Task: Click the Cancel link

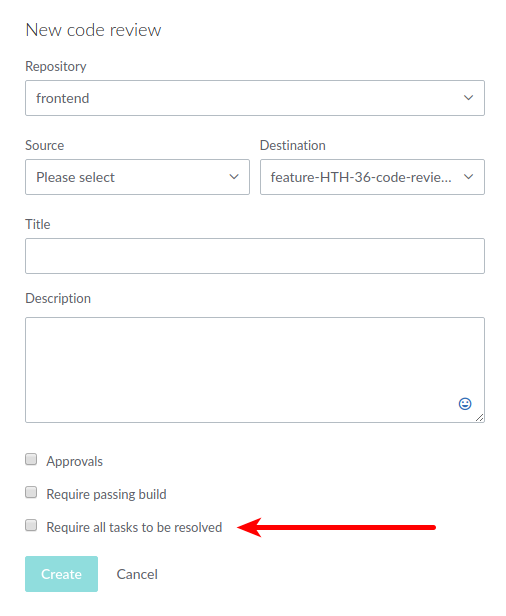Action: pyautogui.click(x=137, y=574)
